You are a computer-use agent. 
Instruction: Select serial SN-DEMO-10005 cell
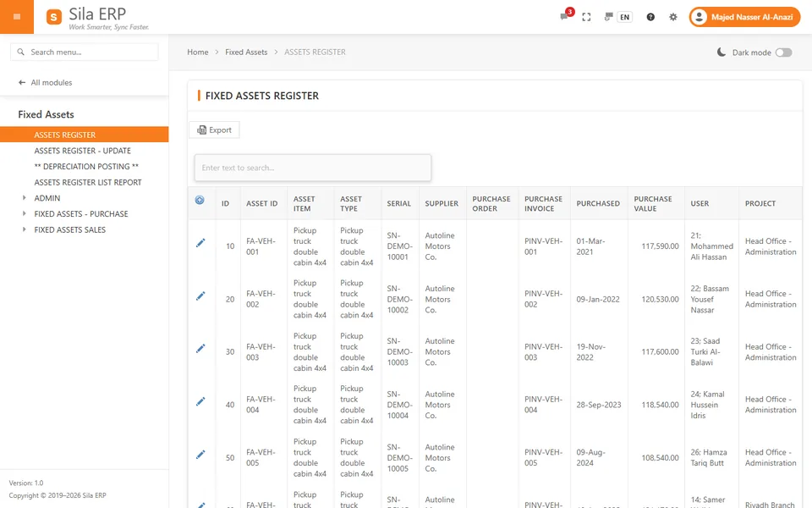[x=400, y=458]
